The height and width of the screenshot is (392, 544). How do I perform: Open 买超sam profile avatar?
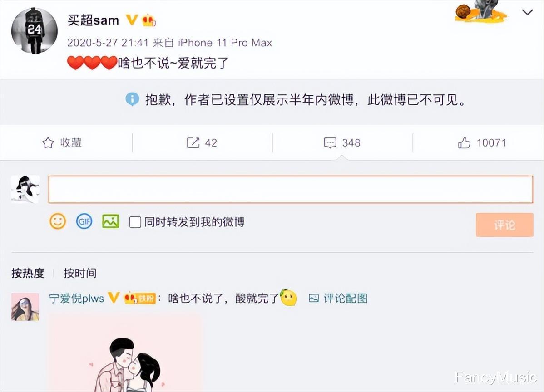(x=35, y=30)
